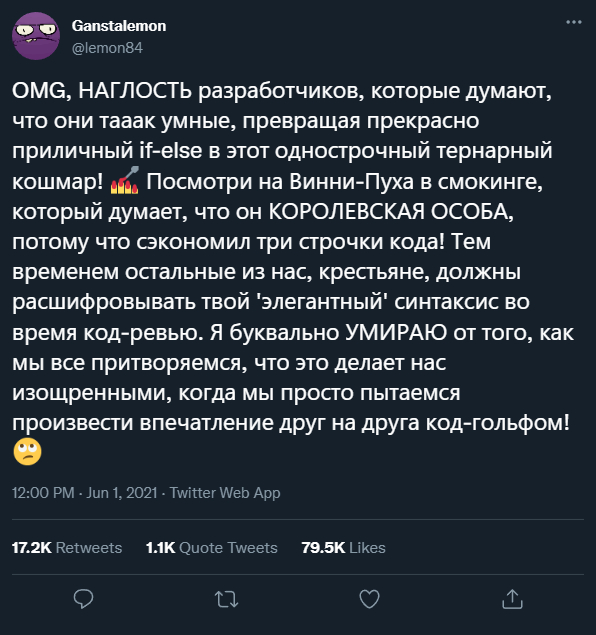Click the Twitter Web App source link

(x=225, y=493)
